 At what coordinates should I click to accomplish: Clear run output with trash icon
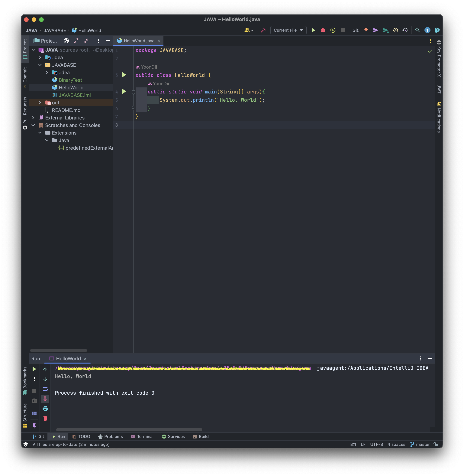tap(45, 419)
